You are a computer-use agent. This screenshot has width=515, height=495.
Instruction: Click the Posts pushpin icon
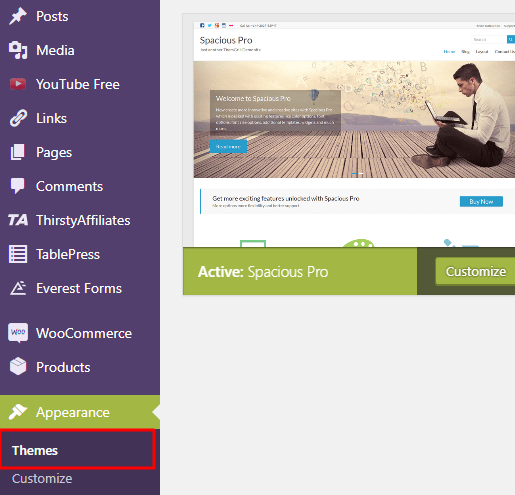(x=18, y=16)
